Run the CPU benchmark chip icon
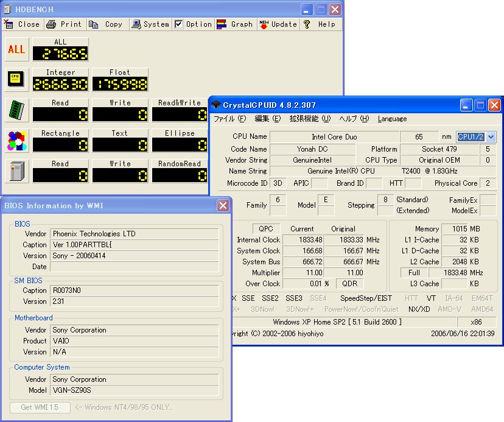 (16, 79)
